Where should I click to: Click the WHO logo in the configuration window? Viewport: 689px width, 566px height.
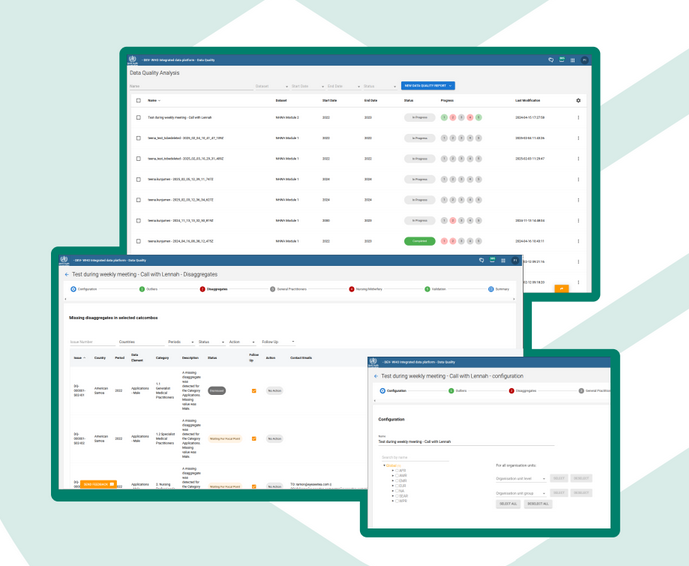373,362
